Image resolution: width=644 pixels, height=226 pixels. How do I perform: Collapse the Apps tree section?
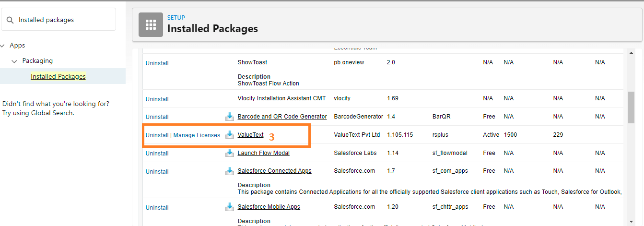pyautogui.click(x=2, y=46)
